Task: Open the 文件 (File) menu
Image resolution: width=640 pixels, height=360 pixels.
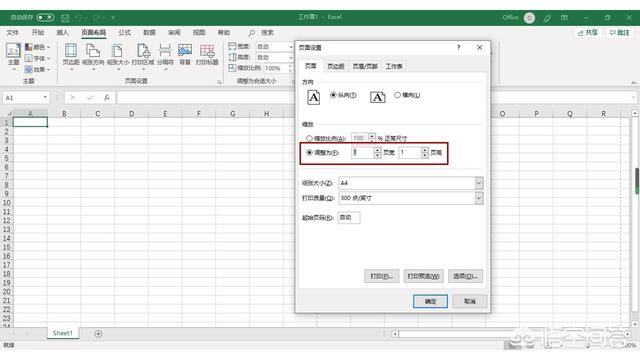Action: click(x=12, y=33)
